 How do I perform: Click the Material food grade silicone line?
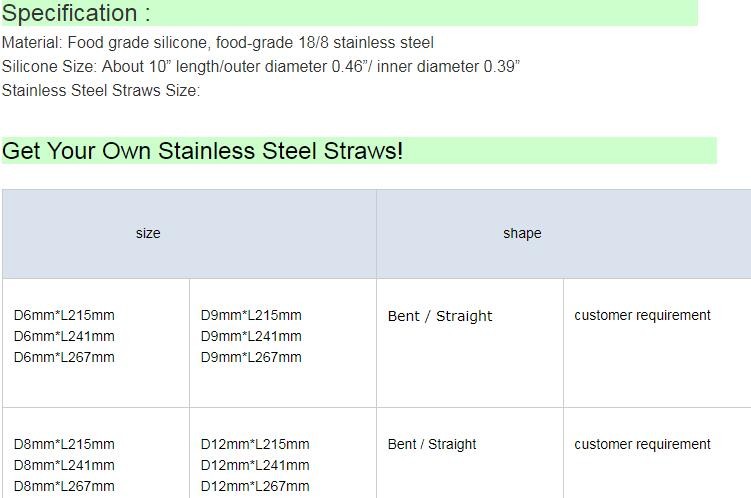point(218,42)
